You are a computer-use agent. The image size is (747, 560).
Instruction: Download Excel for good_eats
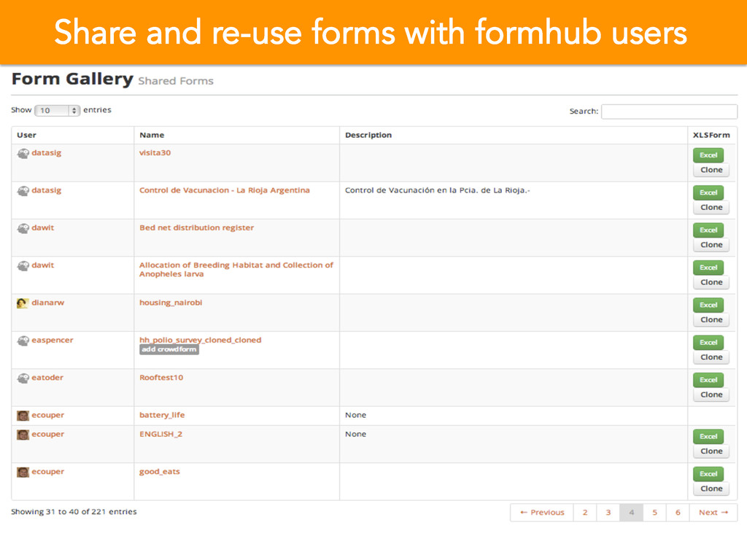click(708, 474)
